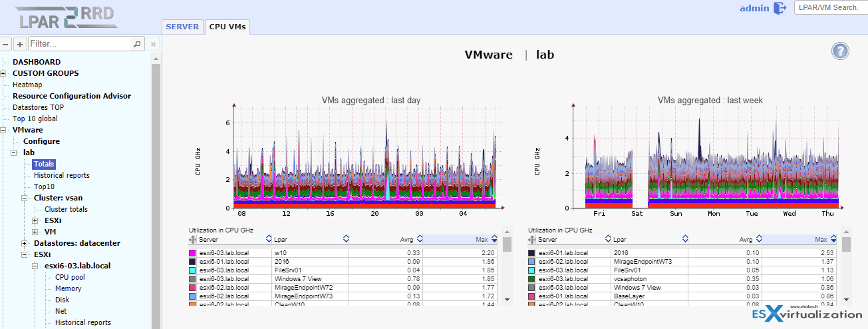
Task: Select the CPU VMs tab
Action: click(227, 27)
